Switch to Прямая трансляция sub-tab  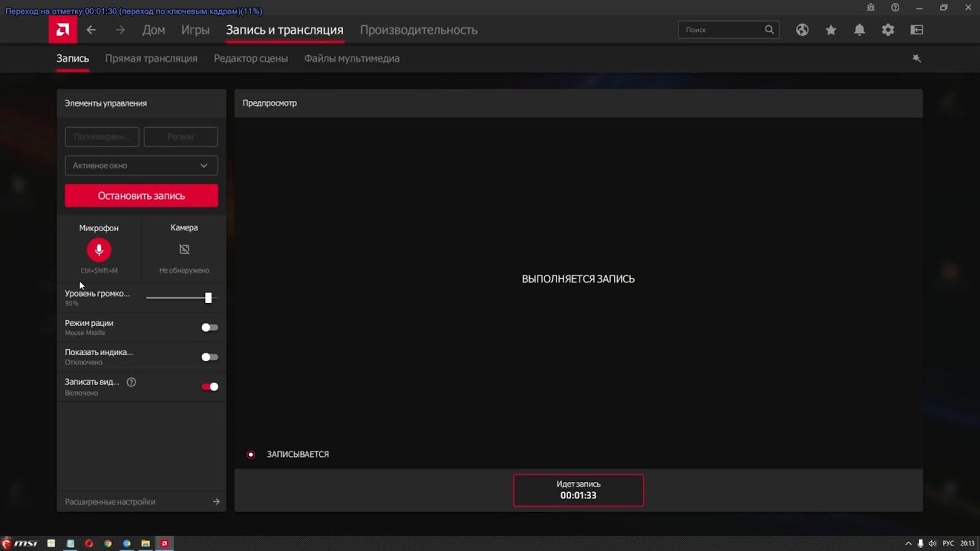[151, 58]
